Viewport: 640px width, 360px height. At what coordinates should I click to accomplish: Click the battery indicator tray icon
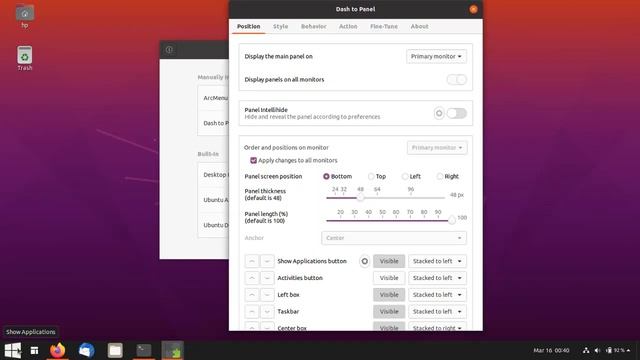tap(616, 350)
